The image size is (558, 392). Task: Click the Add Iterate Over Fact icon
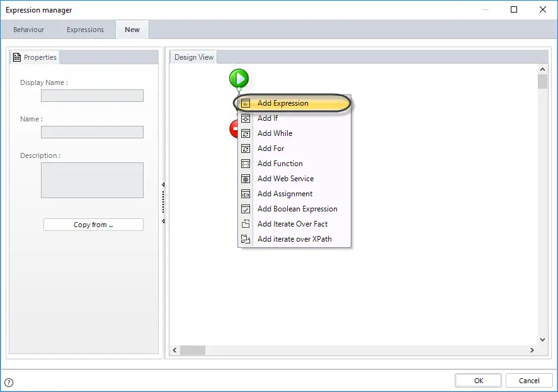[246, 224]
